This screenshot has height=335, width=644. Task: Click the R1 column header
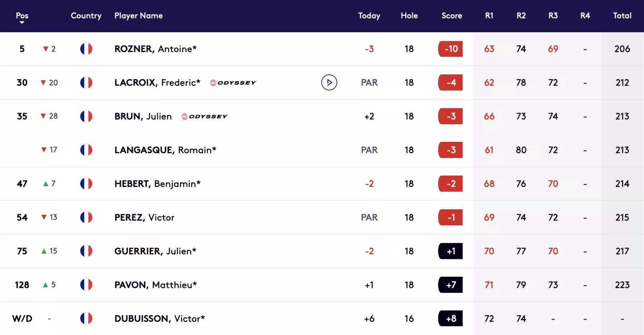(489, 16)
